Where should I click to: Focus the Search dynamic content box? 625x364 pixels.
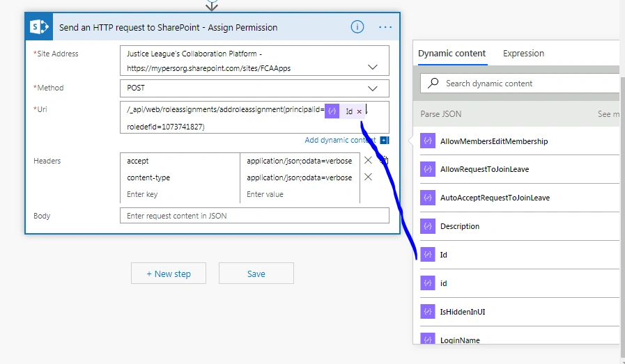[520, 84]
